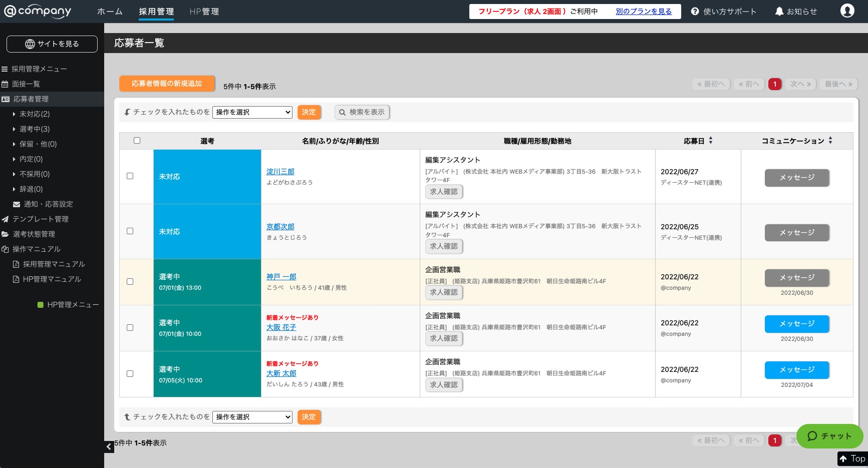Check the select-all checkbox in table header
The image size is (868, 468).
coord(137,141)
